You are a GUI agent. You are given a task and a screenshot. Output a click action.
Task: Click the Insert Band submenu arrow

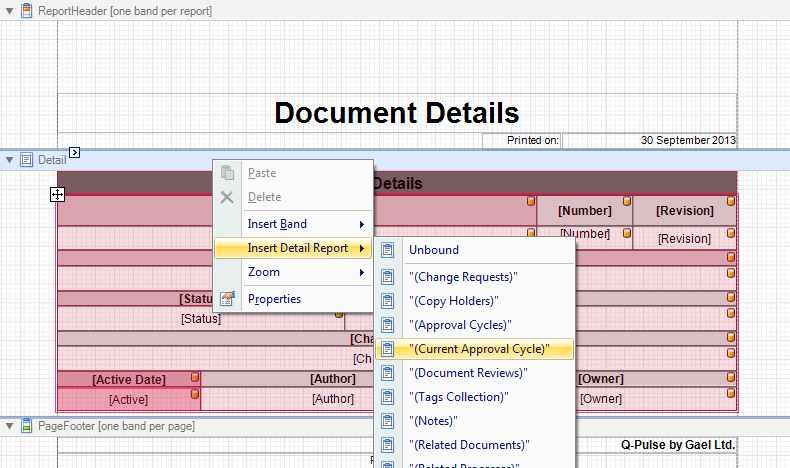[362, 224]
